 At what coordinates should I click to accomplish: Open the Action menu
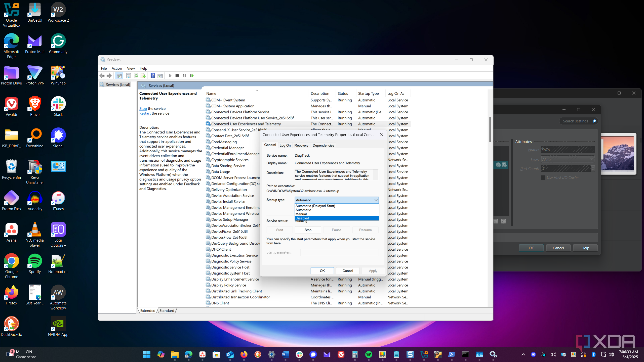tap(117, 68)
